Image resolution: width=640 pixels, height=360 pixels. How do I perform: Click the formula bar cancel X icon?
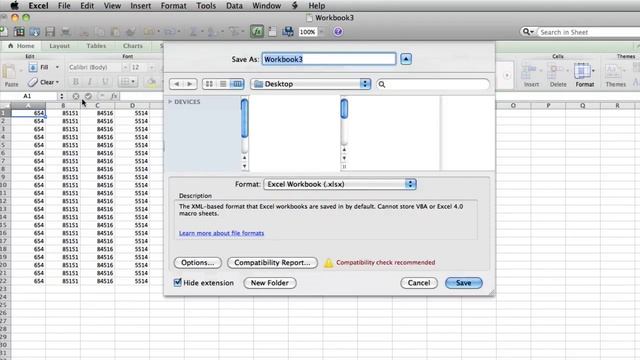pos(76,96)
